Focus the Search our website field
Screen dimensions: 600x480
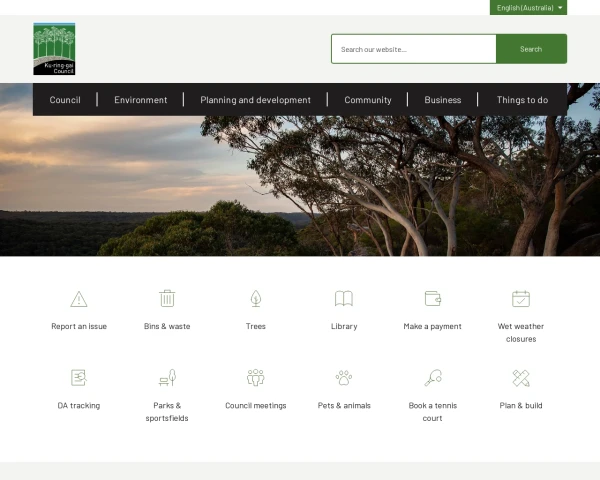point(413,49)
